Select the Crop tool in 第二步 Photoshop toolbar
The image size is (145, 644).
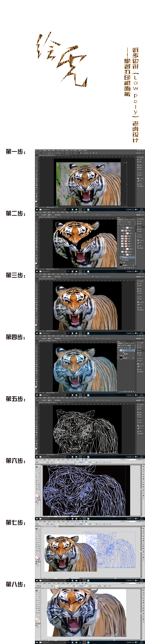[36, 228]
